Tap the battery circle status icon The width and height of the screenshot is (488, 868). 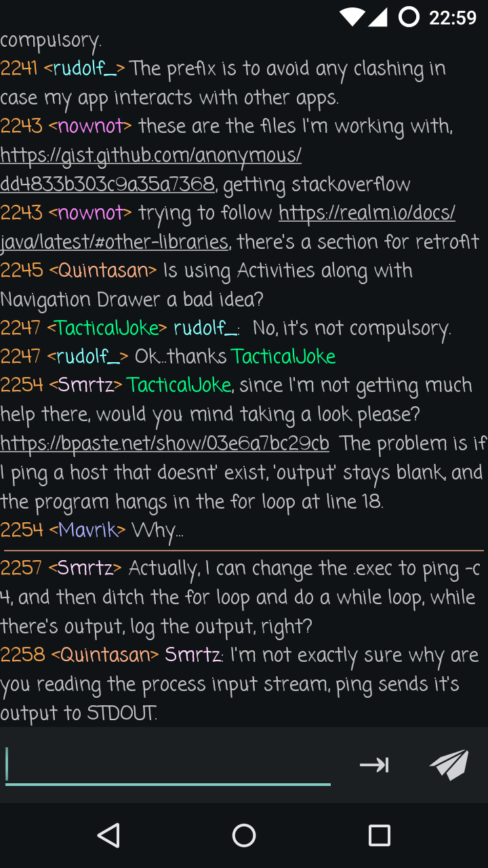[x=409, y=17]
